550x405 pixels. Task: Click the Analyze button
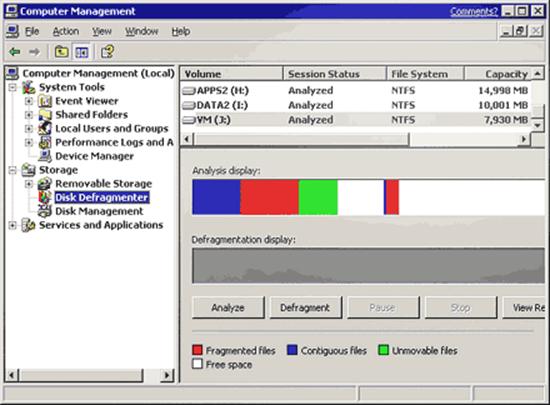(228, 308)
